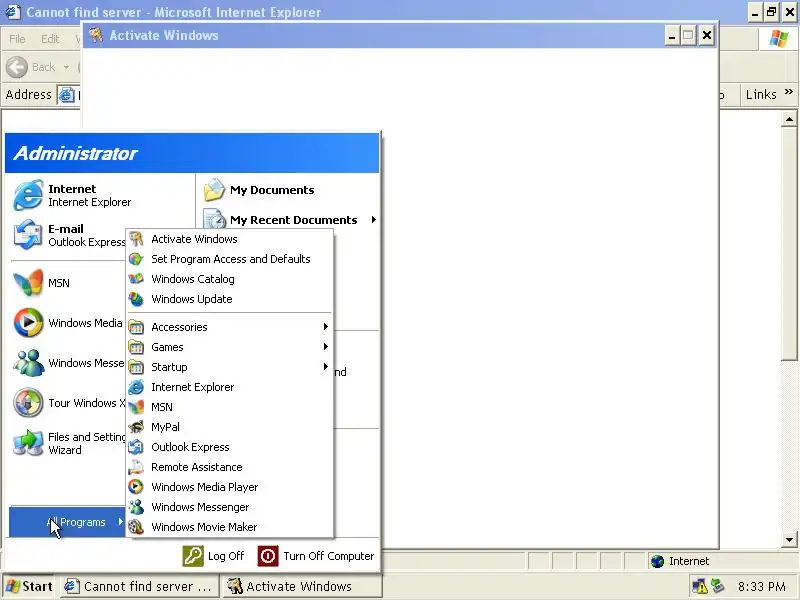Image resolution: width=800 pixels, height=600 pixels.
Task: Click Windows Messenger icon in programs list
Action: click(136, 507)
